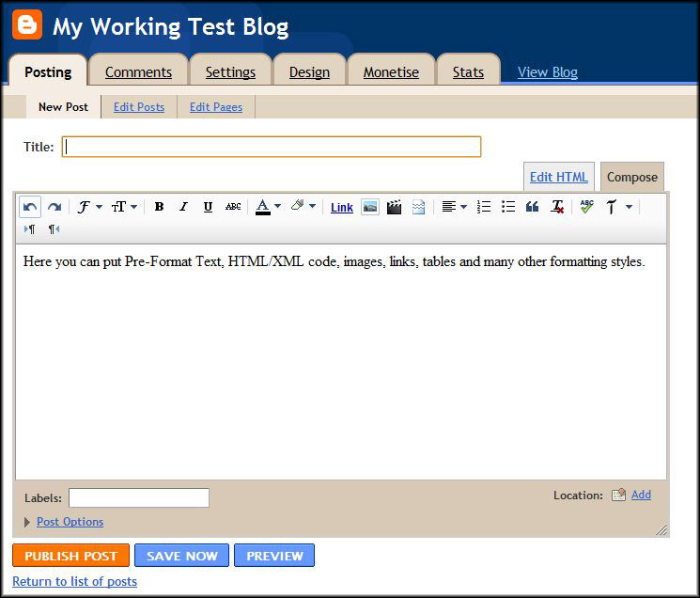Click the Numbered list icon

484,207
